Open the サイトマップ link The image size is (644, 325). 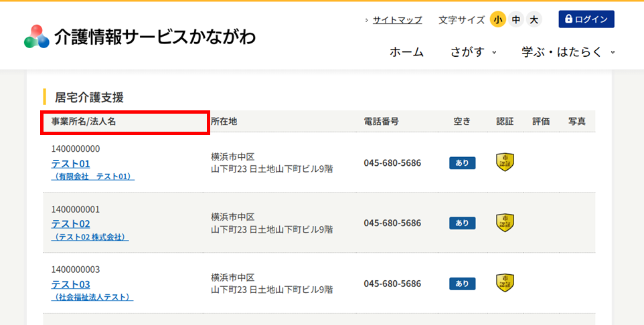pyautogui.click(x=397, y=19)
